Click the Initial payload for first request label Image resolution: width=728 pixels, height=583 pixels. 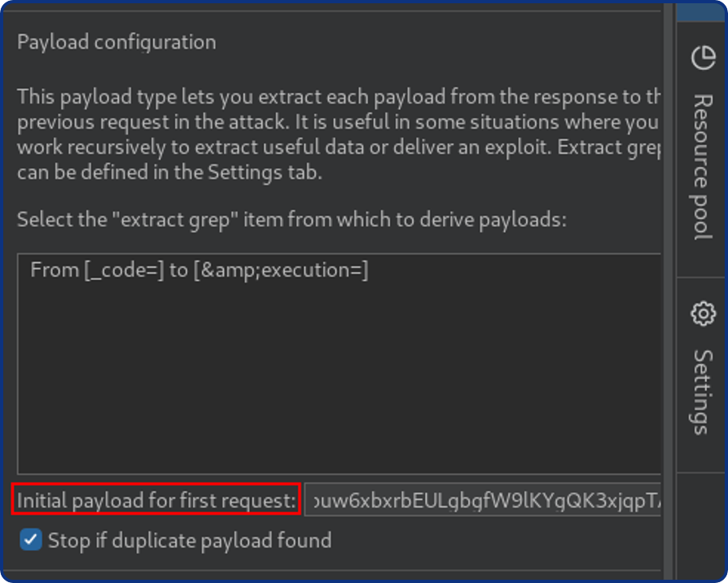[156, 500]
